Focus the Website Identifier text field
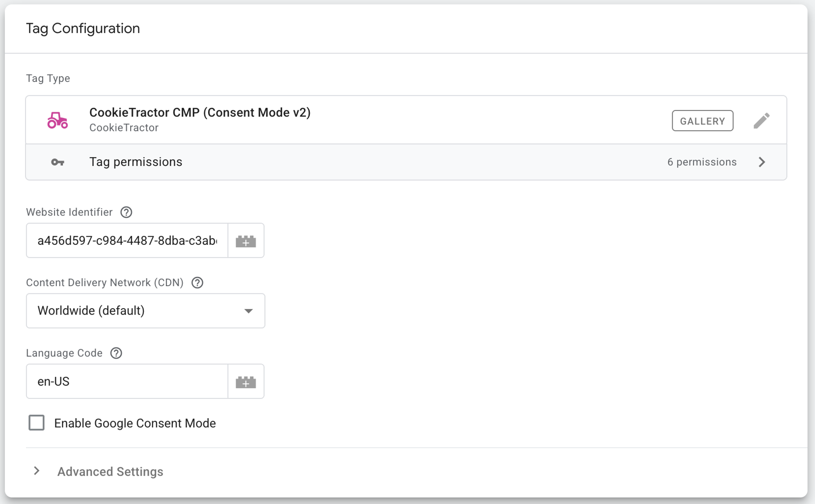The width and height of the screenshot is (815, 504). point(127,241)
